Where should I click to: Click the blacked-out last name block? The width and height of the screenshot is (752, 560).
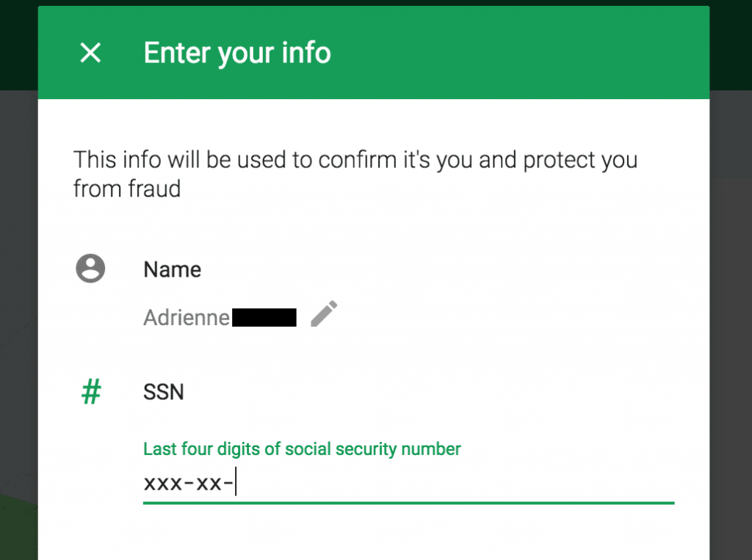click(x=264, y=317)
